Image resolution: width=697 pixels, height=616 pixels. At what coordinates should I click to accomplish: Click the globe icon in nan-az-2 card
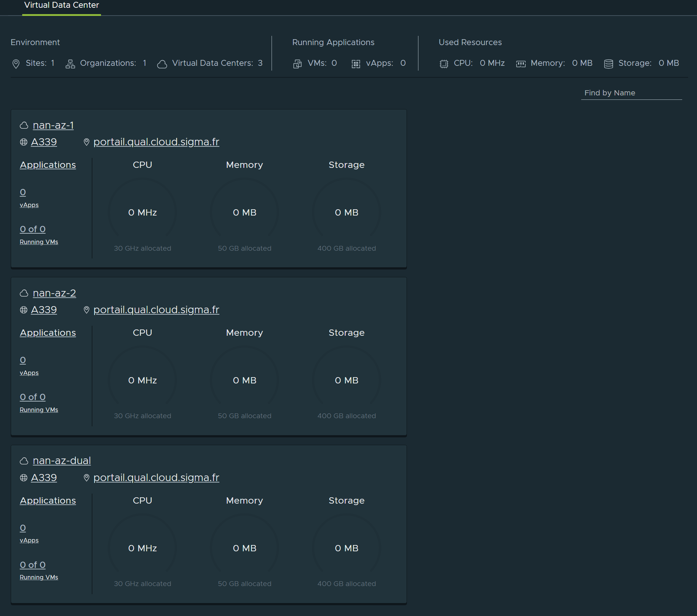(24, 310)
